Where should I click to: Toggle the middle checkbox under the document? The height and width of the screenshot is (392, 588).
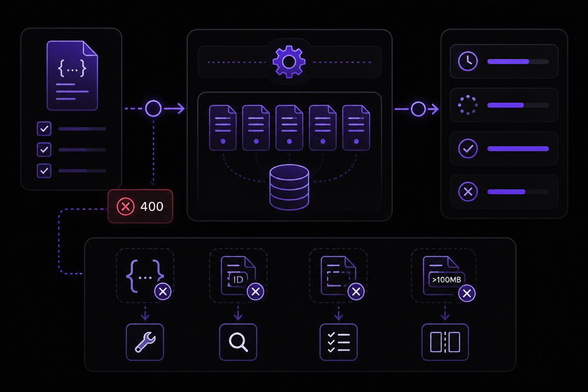tap(44, 149)
